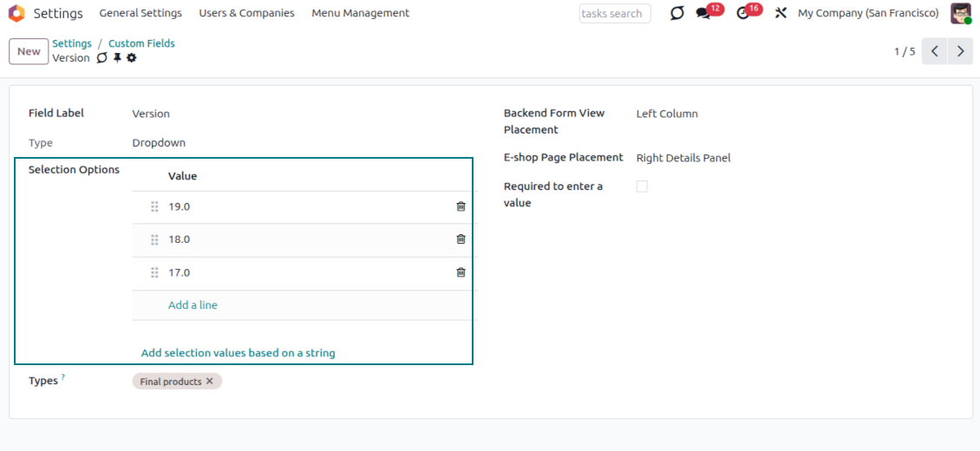Open the Type dropdown showing Dropdown
The image size is (980, 451).
tap(159, 143)
